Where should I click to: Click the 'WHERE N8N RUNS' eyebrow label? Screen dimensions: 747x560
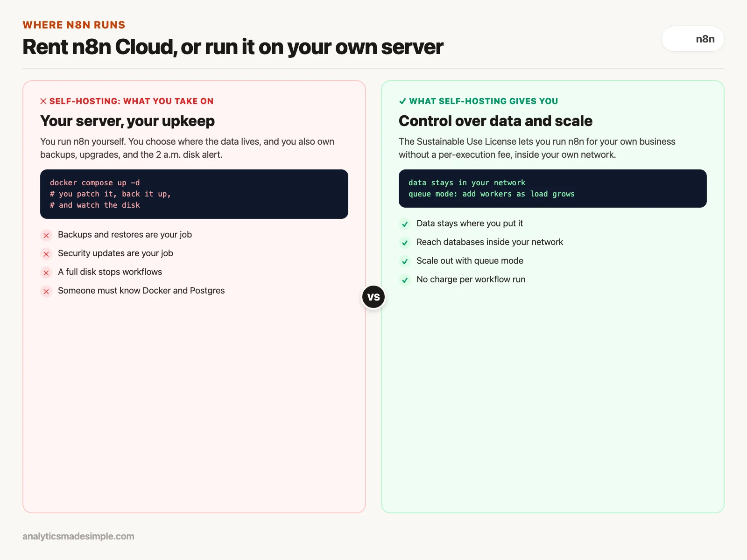pyautogui.click(x=74, y=25)
